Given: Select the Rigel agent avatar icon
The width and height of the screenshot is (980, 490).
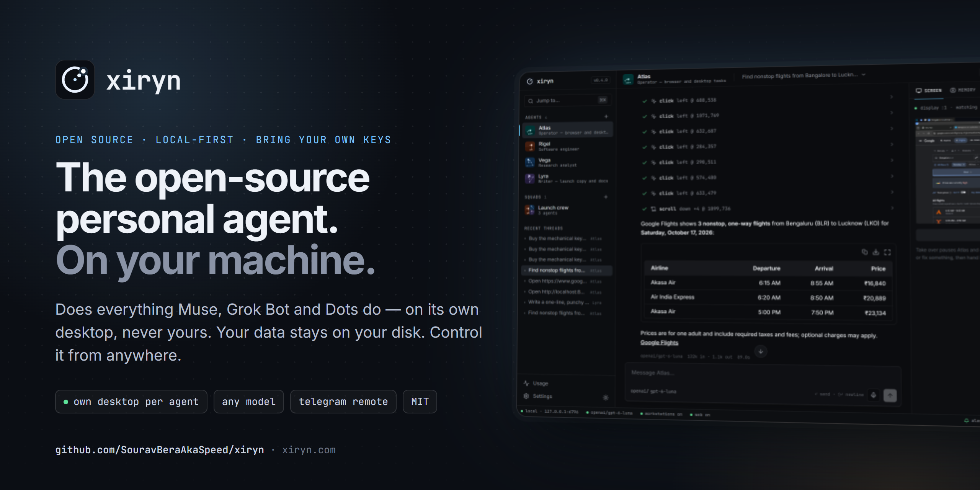Looking at the screenshot, I should (530, 146).
